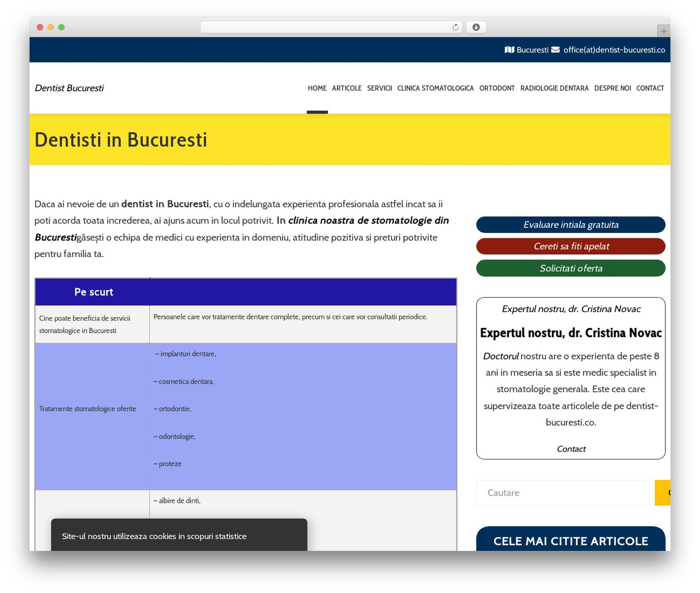This screenshot has width=700, height=593.
Task: Click the office(at)dentist-bucuresti.co email text
Action: point(614,50)
